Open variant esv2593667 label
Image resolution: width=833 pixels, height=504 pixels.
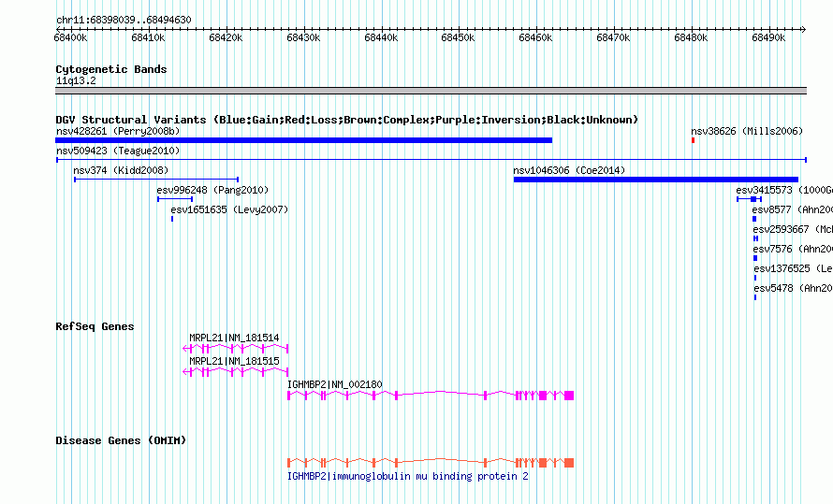(793, 229)
